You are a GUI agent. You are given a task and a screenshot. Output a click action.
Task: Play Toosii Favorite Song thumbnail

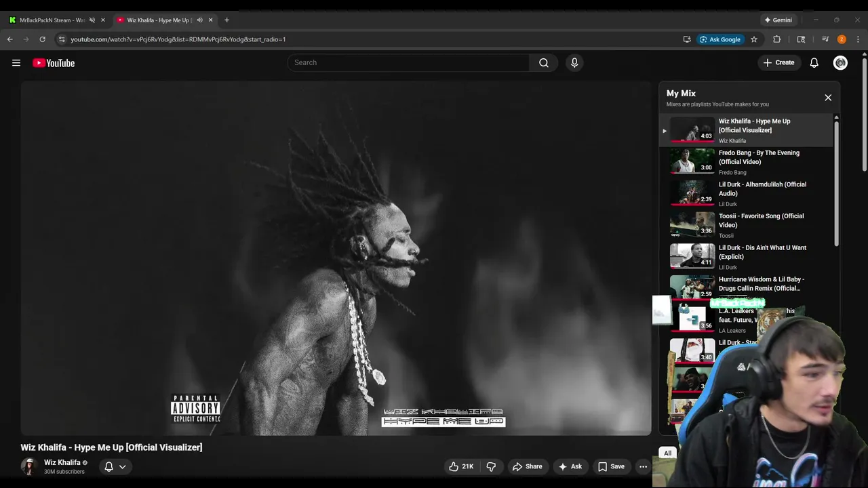click(x=692, y=224)
